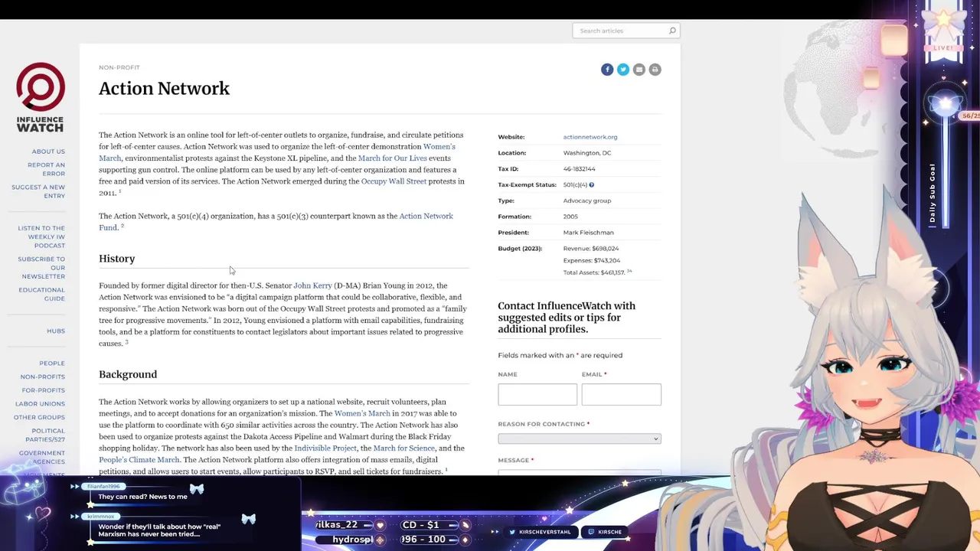Viewport: 980px width, 551px height.
Task: Open the March for Our Lives link
Action: [x=392, y=158]
